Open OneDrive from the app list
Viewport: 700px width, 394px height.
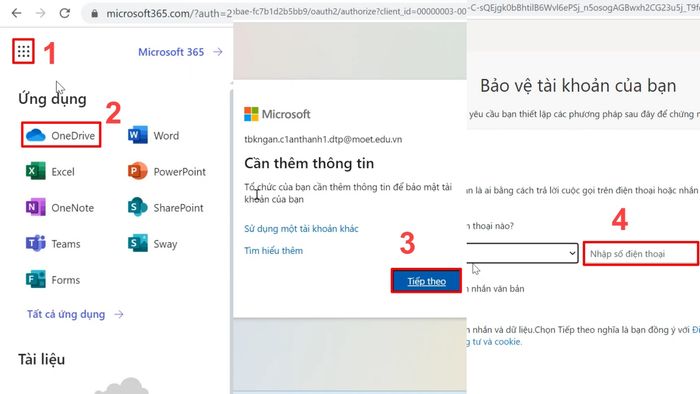[61, 135]
